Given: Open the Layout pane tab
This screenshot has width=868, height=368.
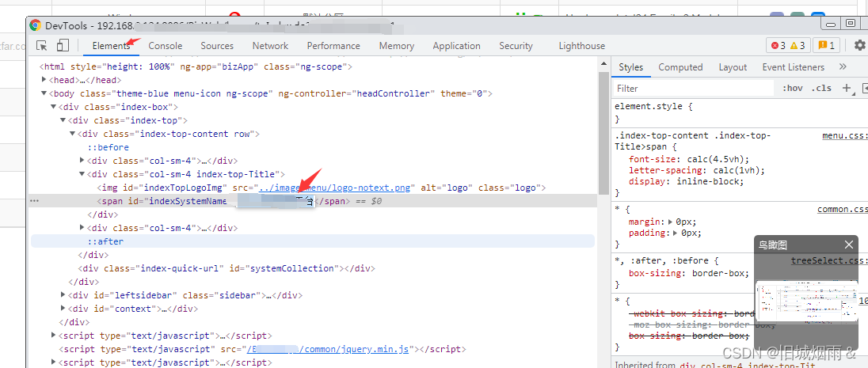Looking at the screenshot, I should click(x=733, y=67).
